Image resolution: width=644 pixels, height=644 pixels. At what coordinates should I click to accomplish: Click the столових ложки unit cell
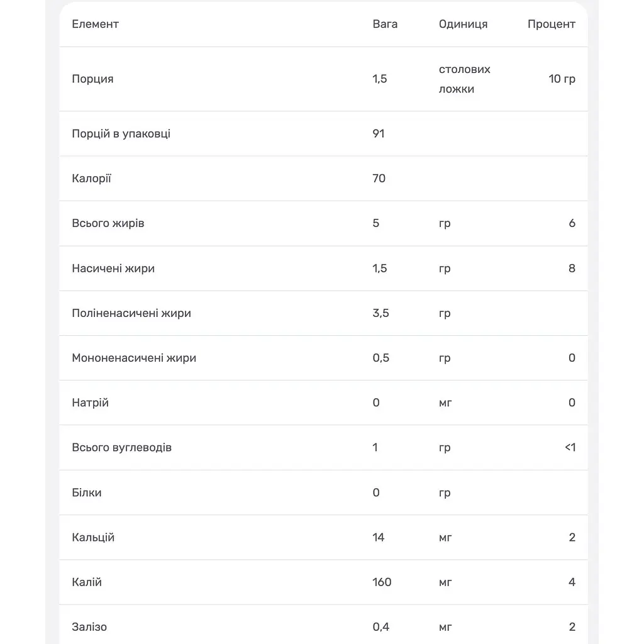pyautogui.click(x=464, y=79)
